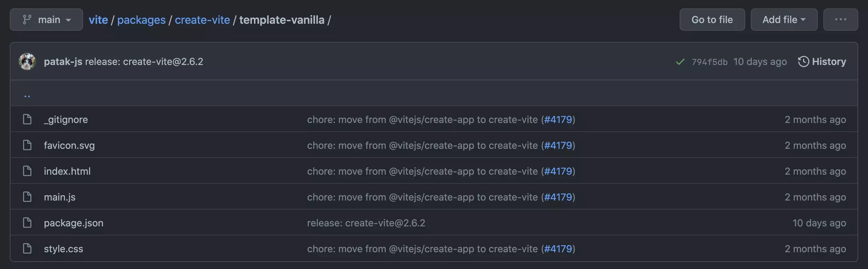The image size is (868, 269).
Task: Click file icon next to main.js
Action: (x=27, y=197)
